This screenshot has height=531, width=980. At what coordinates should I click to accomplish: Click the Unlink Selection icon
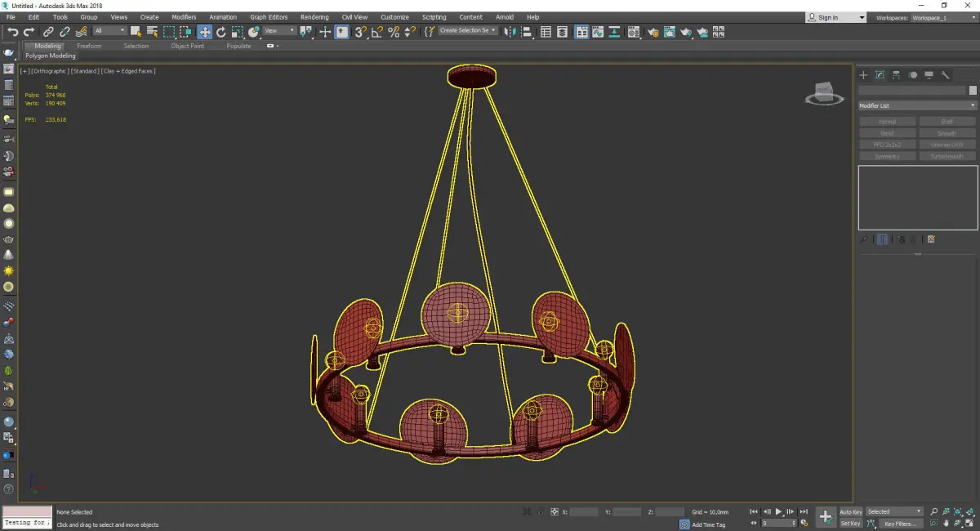65,32
